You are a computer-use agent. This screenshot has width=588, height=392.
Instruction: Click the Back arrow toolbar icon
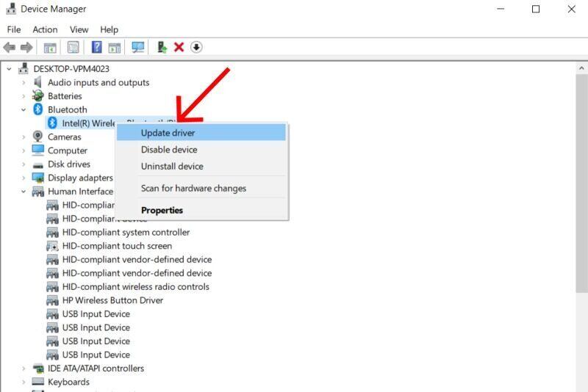[10, 48]
